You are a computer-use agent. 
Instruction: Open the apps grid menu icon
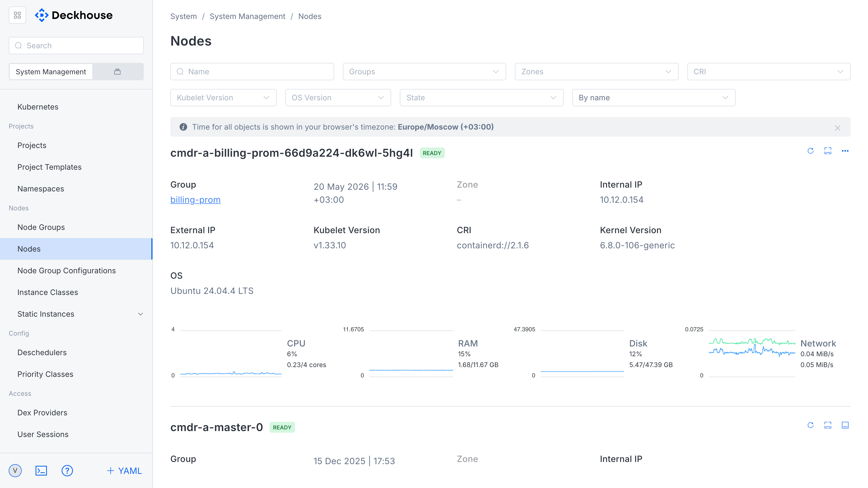pyautogui.click(x=17, y=15)
